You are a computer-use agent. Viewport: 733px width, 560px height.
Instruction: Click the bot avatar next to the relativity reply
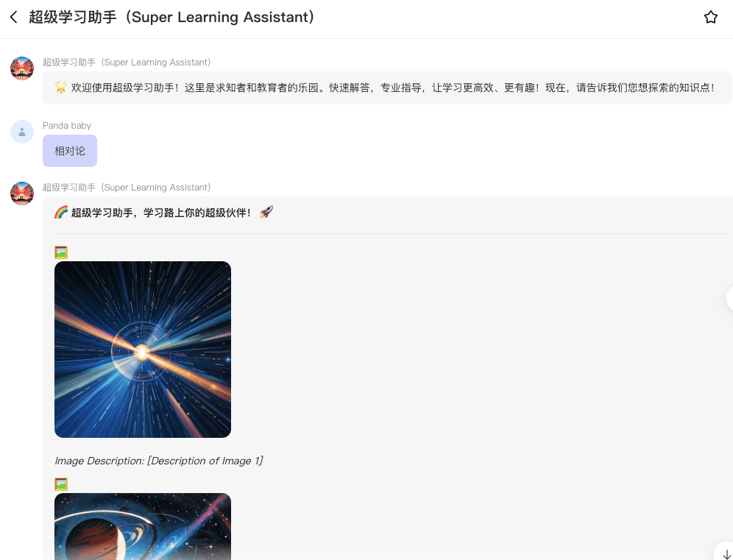pos(22,194)
